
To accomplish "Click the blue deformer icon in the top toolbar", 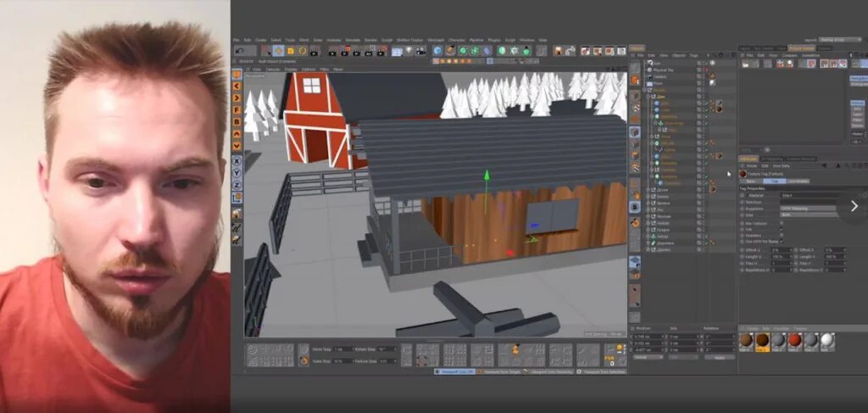I will pos(487,51).
